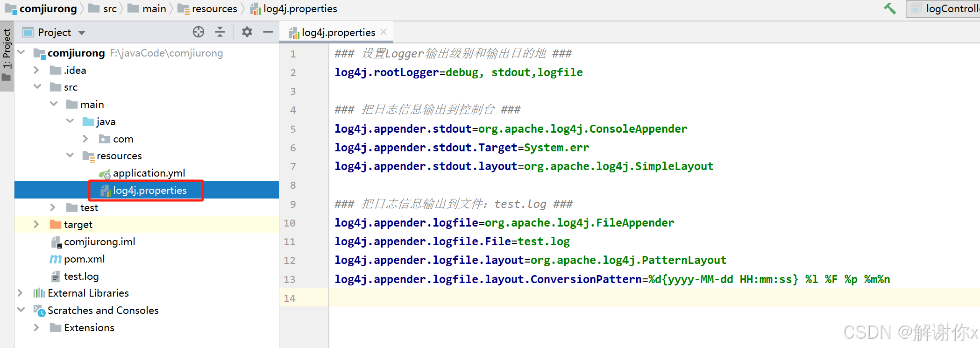The width and height of the screenshot is (980, 348).
Task: Collapse the src folder
Action: pos(37,87)
